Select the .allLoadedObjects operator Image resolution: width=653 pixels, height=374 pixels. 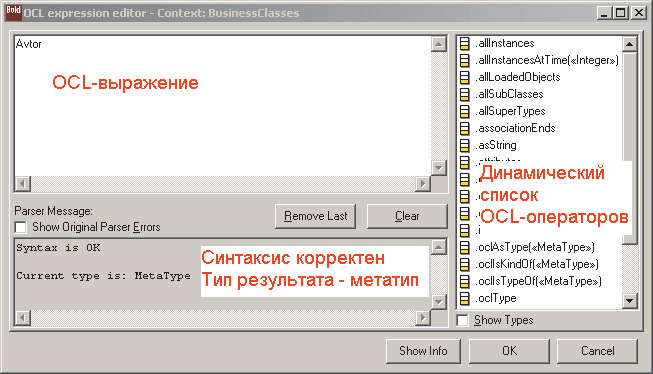click(x=518, y=77)
